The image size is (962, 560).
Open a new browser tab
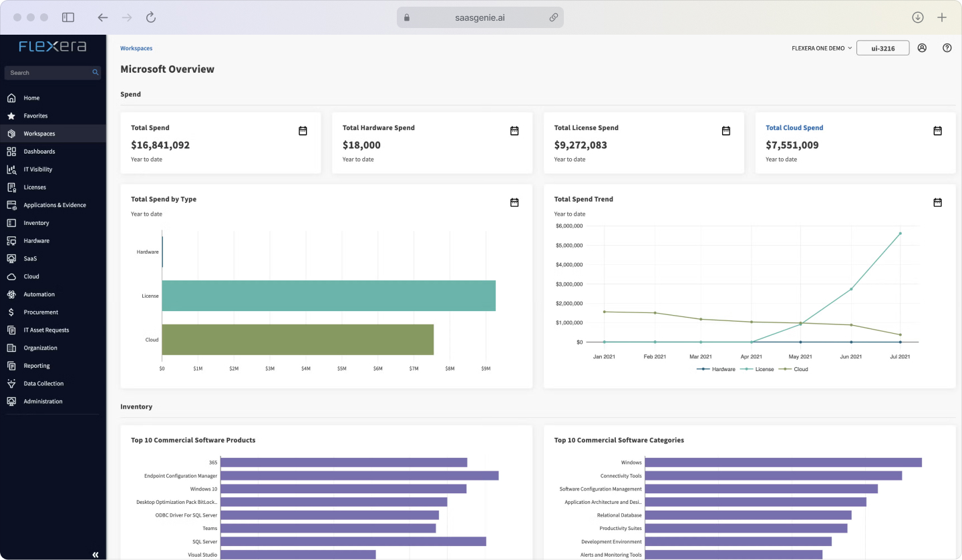[x=942, y=17]
